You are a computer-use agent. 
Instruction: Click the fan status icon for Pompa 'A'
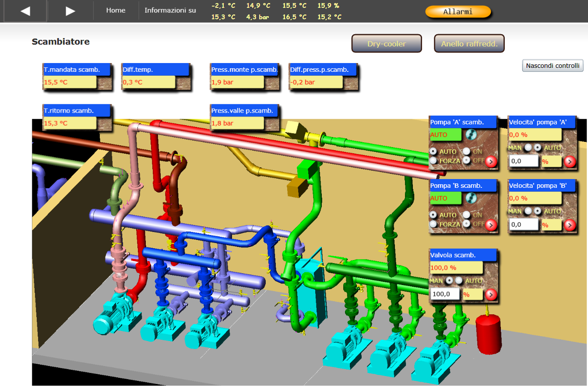471,134
